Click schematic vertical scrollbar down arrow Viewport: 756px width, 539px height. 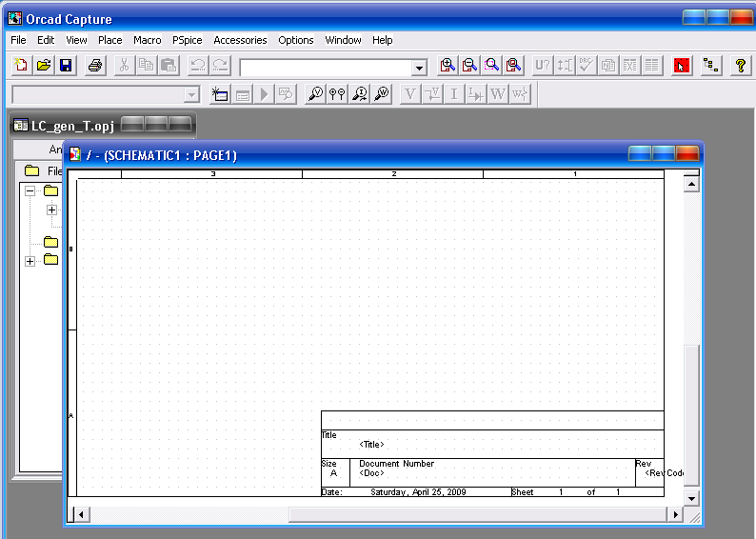click(x=691, y=499)
